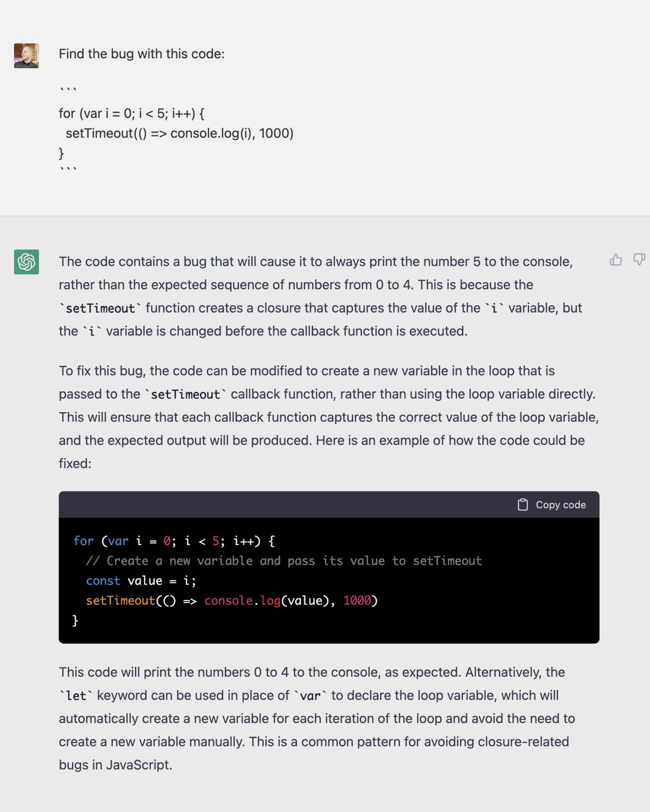Click the thumbs down feedback icon
Image resolution: width=650 pixels, height=812 pixels.
639,260
